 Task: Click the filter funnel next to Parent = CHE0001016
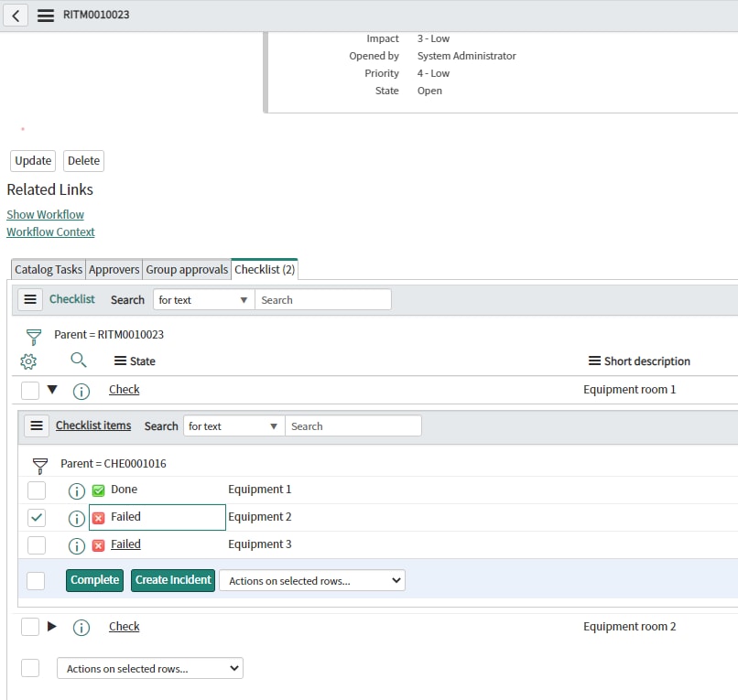pyautogui.click(x=40, y=466)
